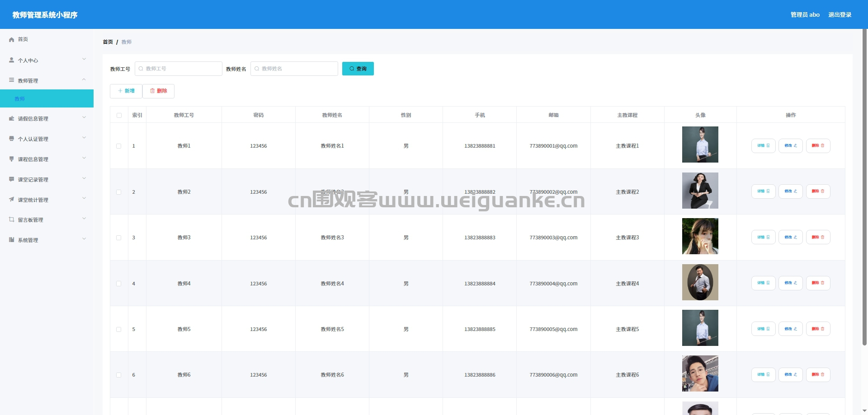Click 修改 edit button for 教师2
868x415 pixels.
790,191
